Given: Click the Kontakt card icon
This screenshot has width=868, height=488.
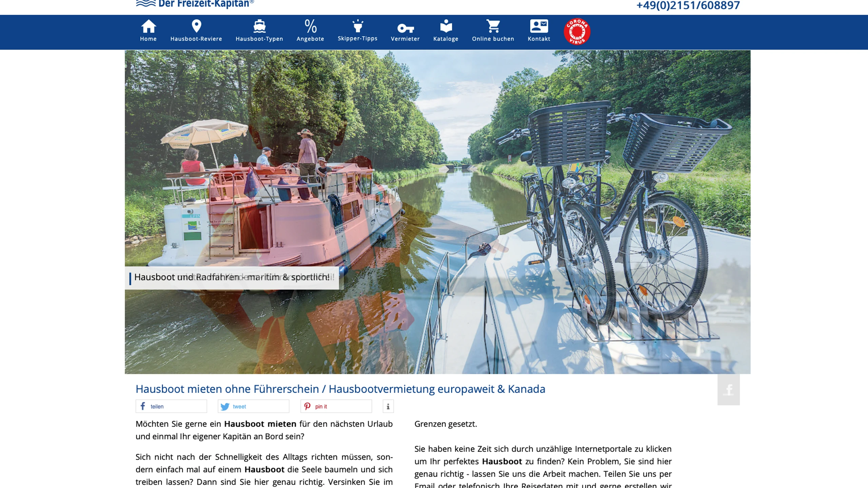Looking at the screenshot, I should (539, 26).
